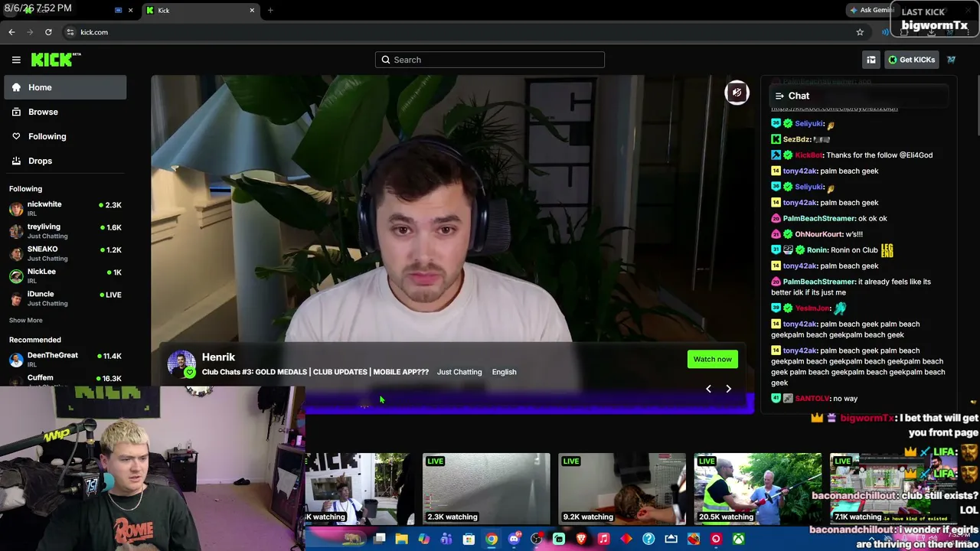Viewport: 980px width, 551px height.
Task: Open the 20.5K watching stream thumbnail
Action: tap(757, 489)
